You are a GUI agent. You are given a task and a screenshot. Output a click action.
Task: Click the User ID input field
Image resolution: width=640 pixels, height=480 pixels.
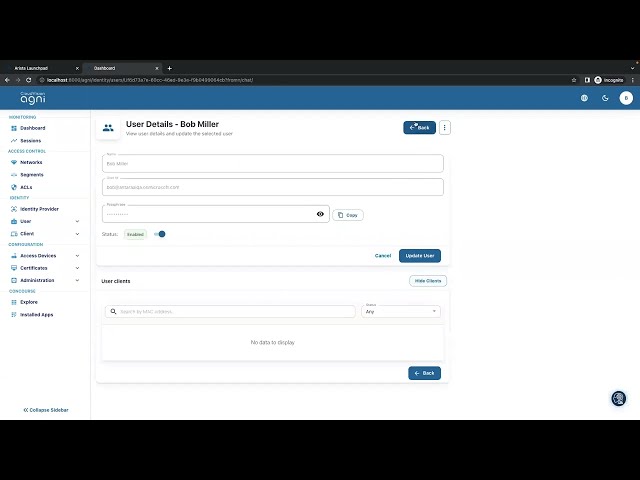pyautogui.click(x=273, y=187)
